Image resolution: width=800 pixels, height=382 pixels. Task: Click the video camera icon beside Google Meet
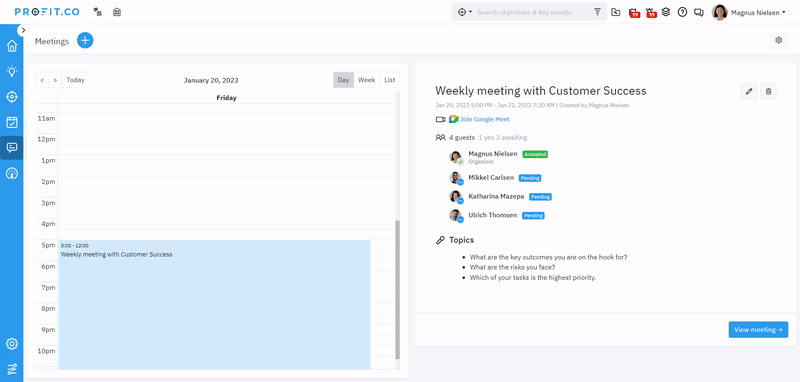pos(440,119)
